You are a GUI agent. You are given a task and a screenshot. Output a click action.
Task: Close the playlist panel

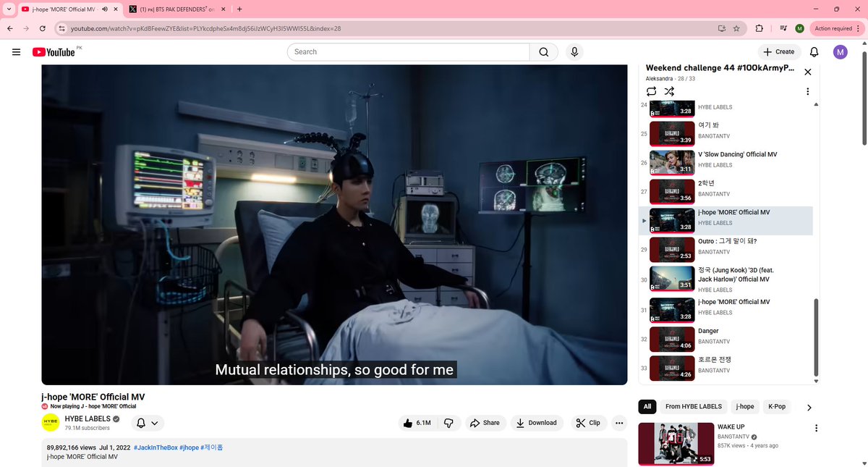tap(808, 72)
